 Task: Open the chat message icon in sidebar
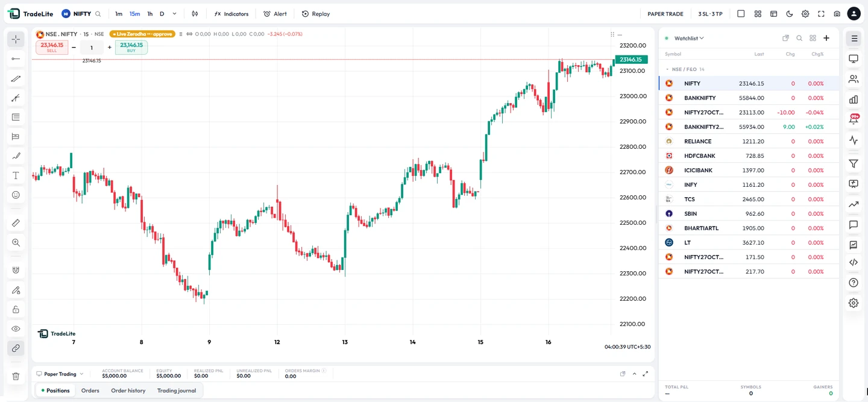(854, 225)
